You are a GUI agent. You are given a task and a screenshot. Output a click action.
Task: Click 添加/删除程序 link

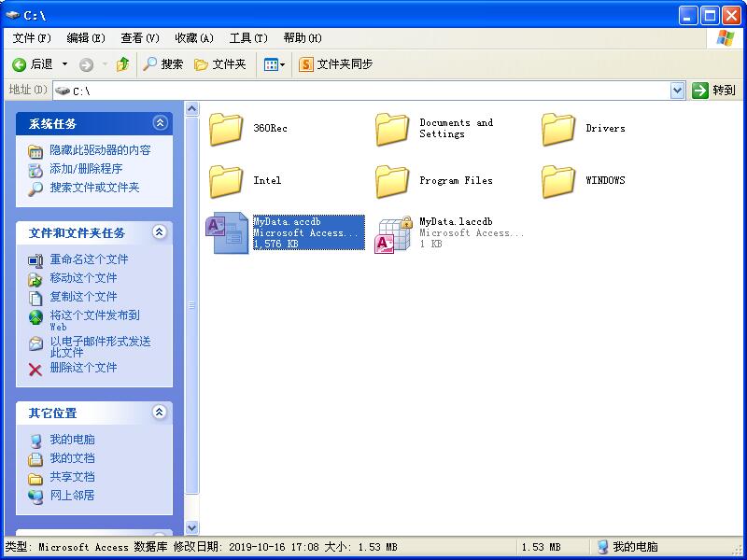tap(86, 169)
